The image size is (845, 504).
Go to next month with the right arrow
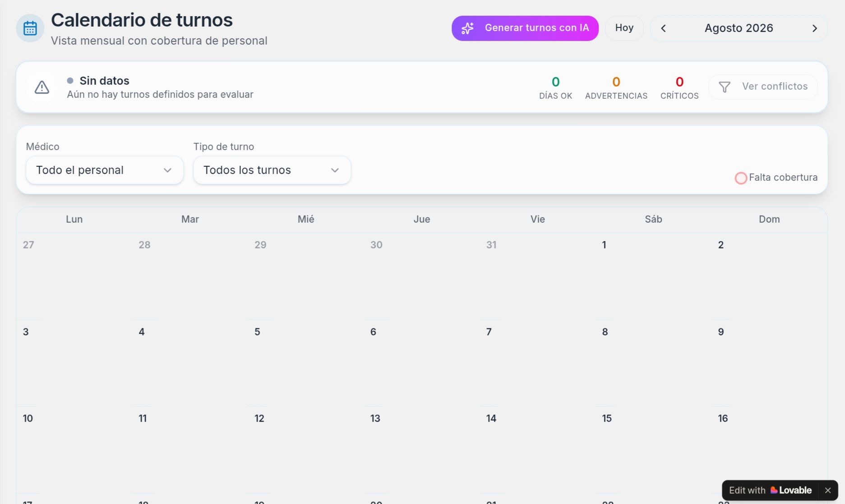click(x=814, y=28)
